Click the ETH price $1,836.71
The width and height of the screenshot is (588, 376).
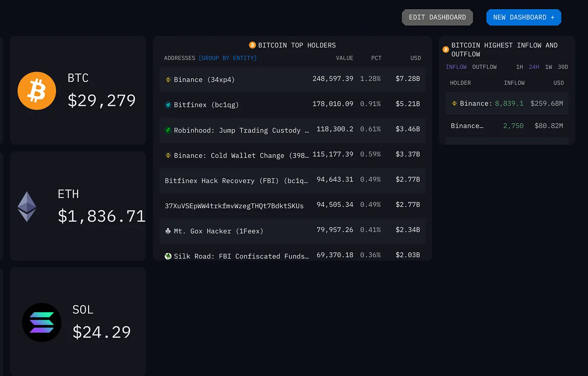point(102,216)
